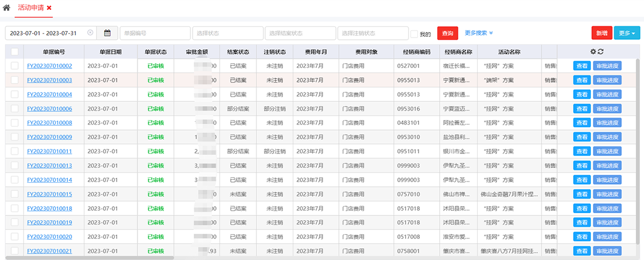Go to home via house icon
Image resolution: width=644 pixels, height=260 pixels.
tap(6, 8)
